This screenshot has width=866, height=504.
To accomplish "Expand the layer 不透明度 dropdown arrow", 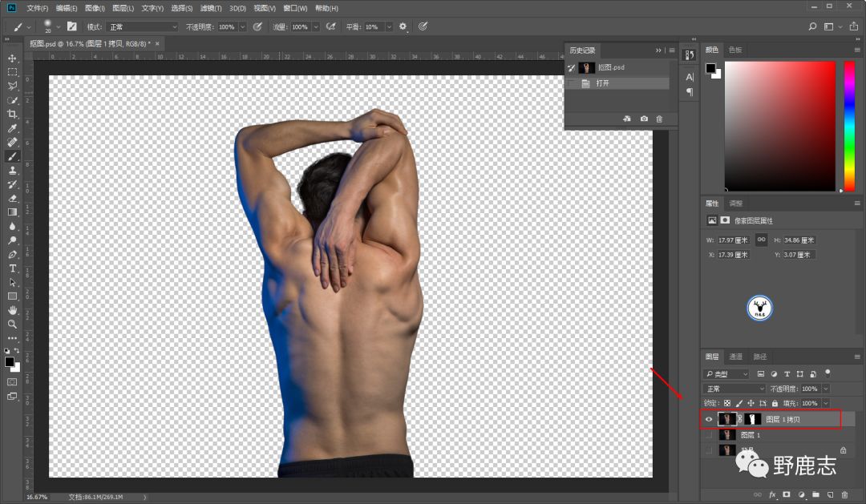I will (x=826, y=389).
